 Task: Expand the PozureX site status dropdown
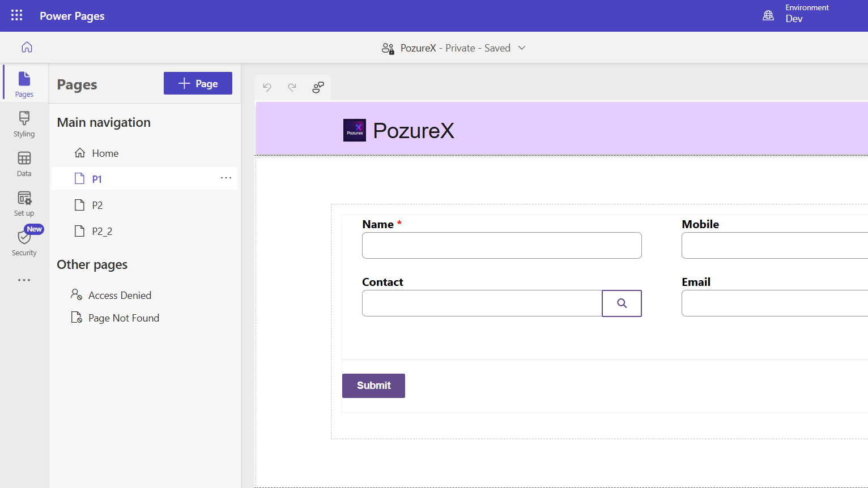point(522,48)
